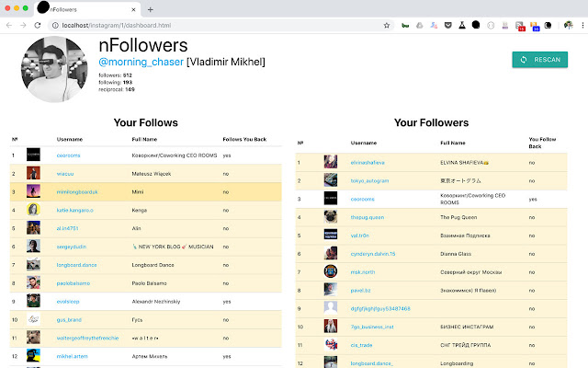
Task: Open the @morning_chaser profile link
Action: pyautogui.click(x=141, y=62)
